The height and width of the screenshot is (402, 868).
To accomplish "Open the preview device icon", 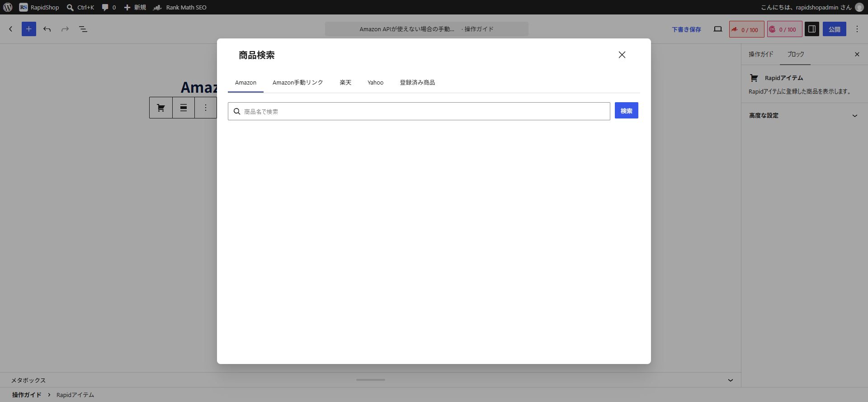I will (x=718, y=29).
